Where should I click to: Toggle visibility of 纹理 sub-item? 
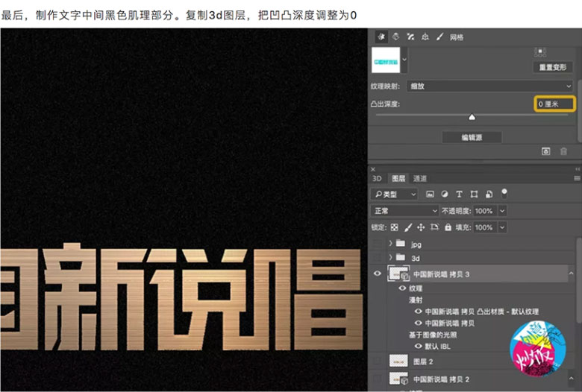(402, 288)
